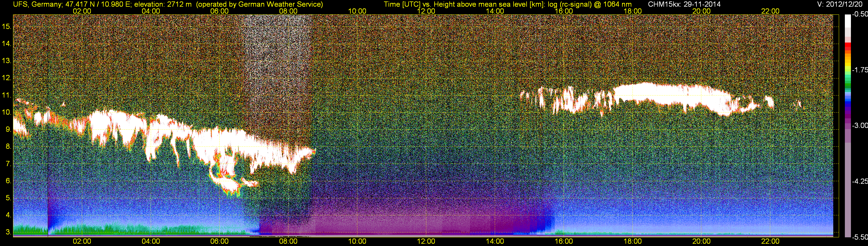The height and width of the screenshot is (246, 868).
Task: Click the -1.75 colorbar scale value
Action: 860,70
